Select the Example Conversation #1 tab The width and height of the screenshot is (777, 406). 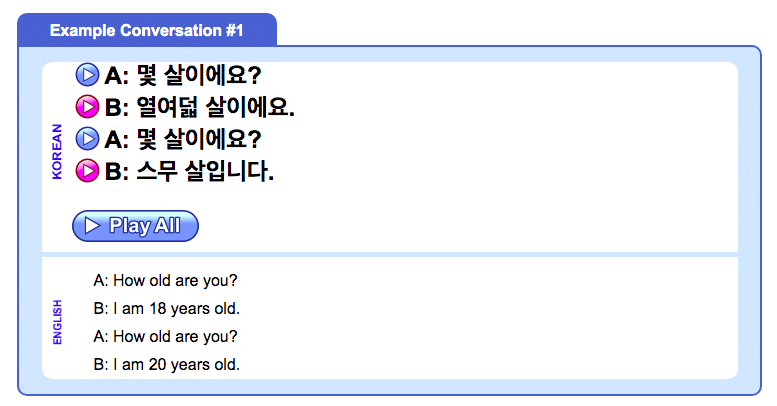click(147, 30)
